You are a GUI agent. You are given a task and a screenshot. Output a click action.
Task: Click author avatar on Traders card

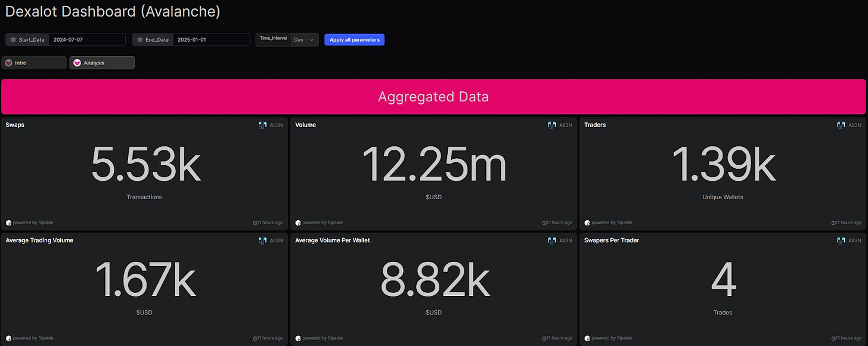(841, 125)
